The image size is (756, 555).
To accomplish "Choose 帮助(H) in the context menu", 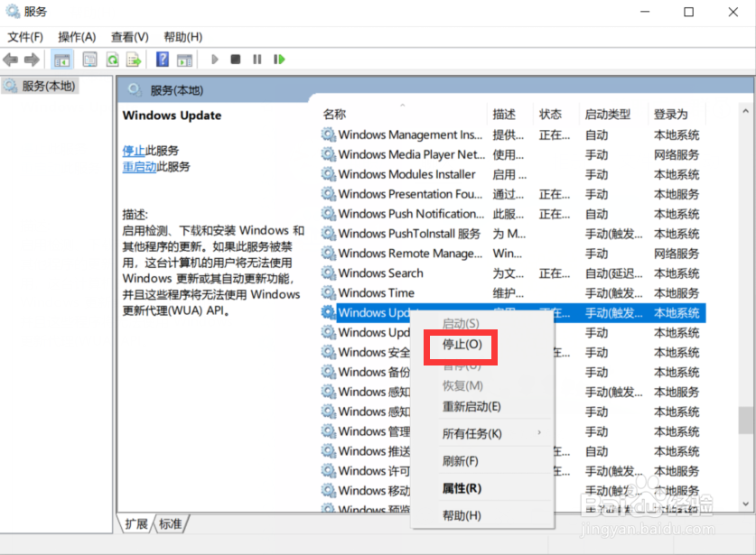I will point(462,515).
